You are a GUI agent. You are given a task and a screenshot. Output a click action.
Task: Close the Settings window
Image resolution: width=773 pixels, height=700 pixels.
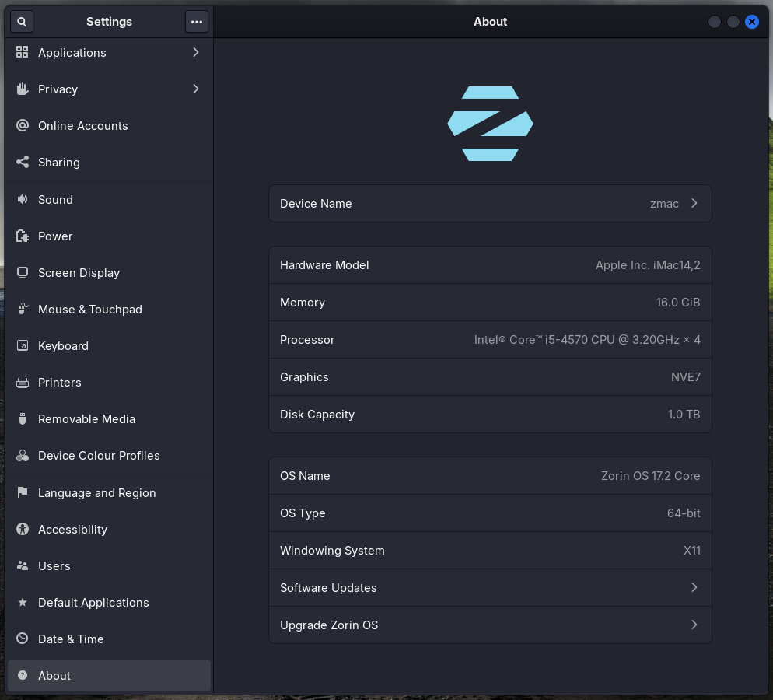tap(752, 22)
